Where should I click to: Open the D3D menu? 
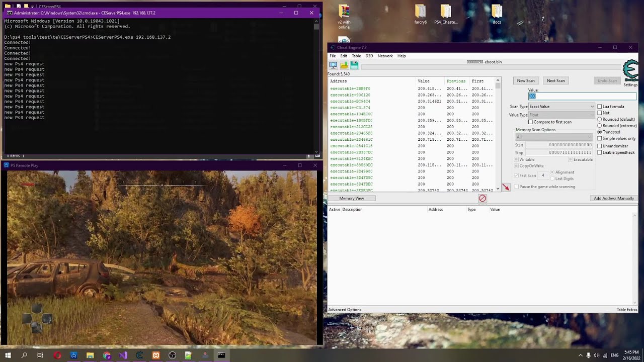(x=369, y=56)
